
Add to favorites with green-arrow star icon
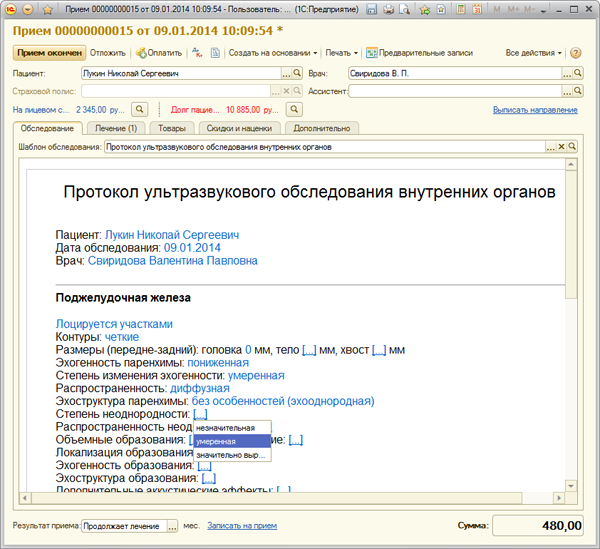click(424, 10)
